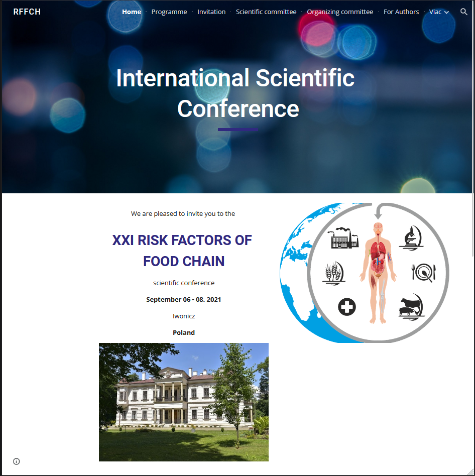Click the XXI Risk Factors heading
The width and height of the screenshot is (475, 476).
(x=183, y=251)
